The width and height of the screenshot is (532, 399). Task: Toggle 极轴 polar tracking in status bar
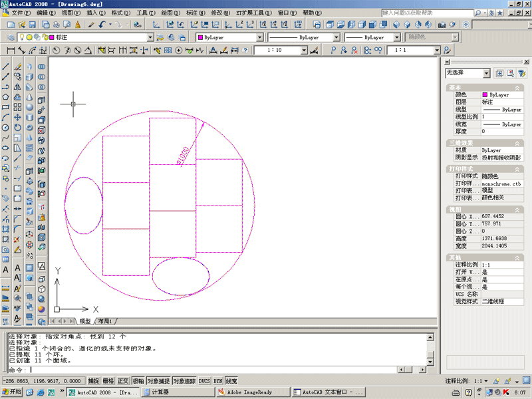pos(138,381)
